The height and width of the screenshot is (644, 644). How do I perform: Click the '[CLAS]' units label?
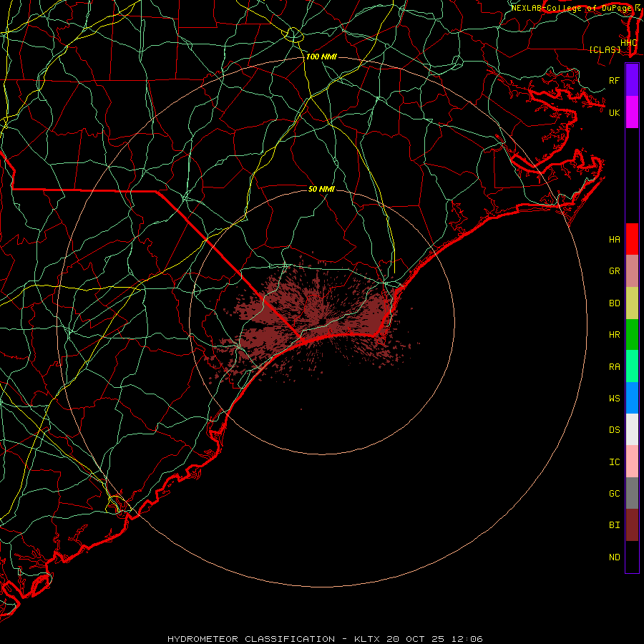coord(605,50)
